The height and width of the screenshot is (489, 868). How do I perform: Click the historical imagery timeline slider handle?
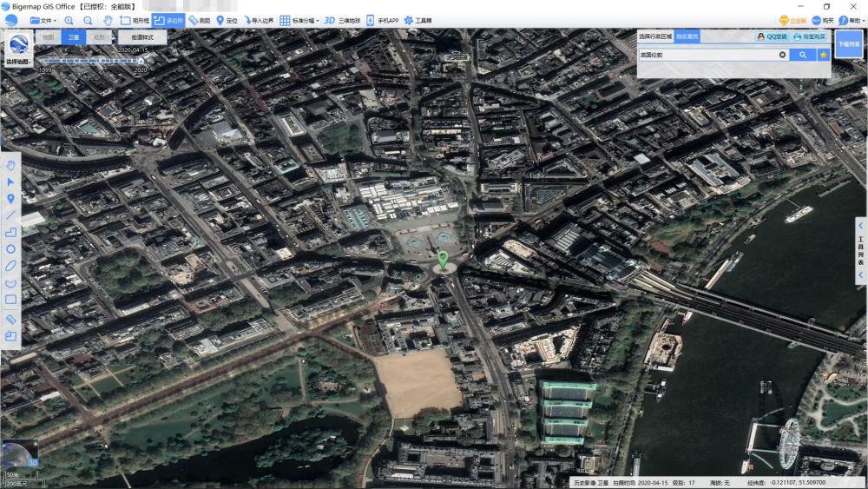pos(140,61)
